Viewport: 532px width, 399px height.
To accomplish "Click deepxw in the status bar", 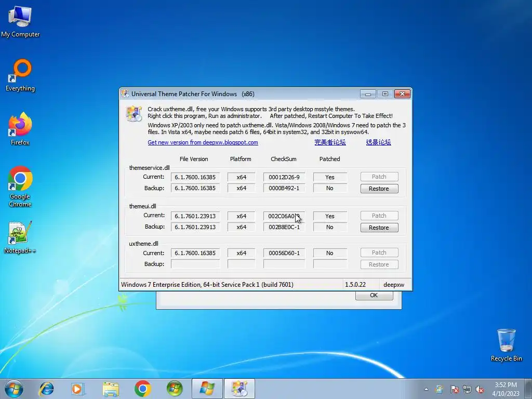I will tap(394, 285).
